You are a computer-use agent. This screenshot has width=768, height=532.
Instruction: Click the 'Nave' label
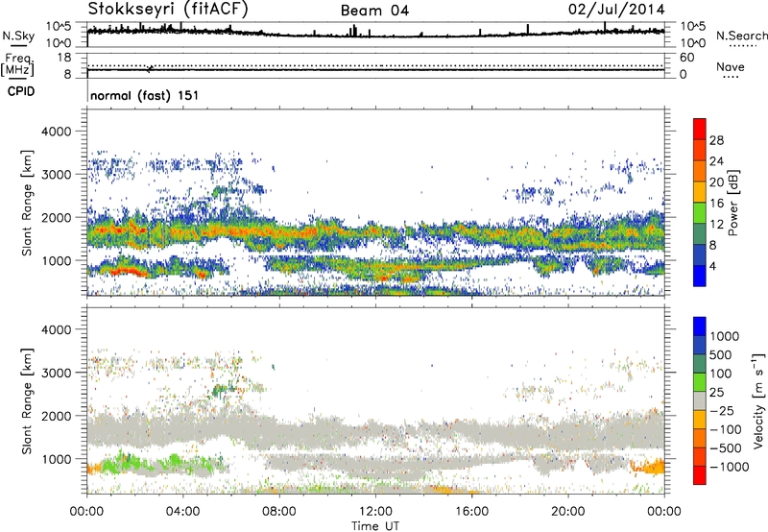pyautogui.click(x=731, y=67)
